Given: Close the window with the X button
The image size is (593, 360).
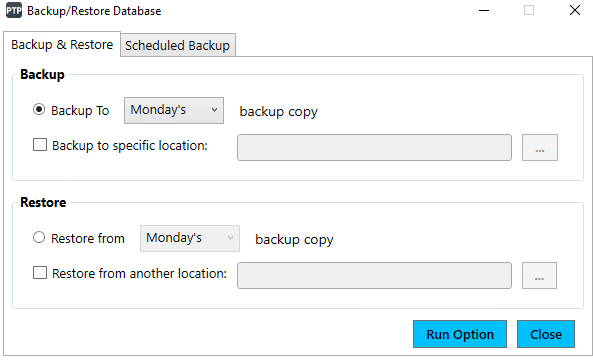Looking at the screenshot, I should coord(575,11).
